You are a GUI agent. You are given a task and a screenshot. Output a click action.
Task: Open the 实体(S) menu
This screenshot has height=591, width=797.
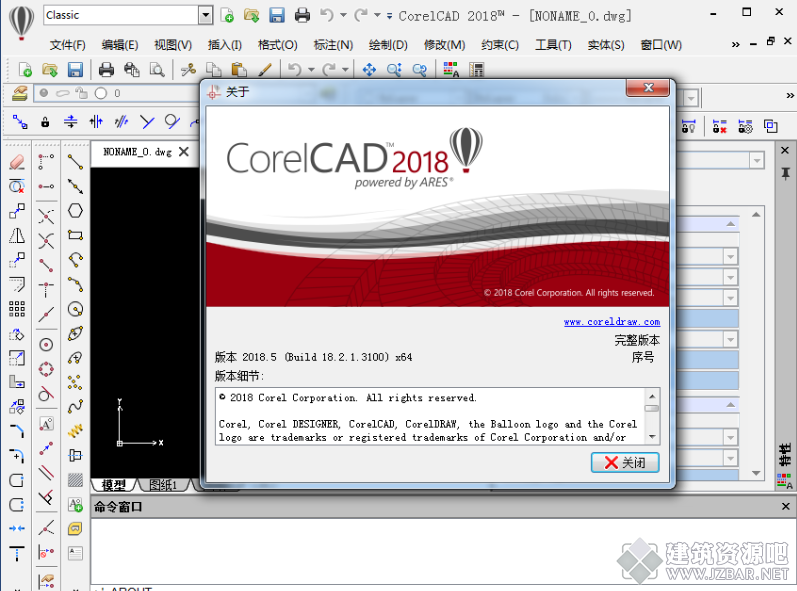click(x=606, y=45)
